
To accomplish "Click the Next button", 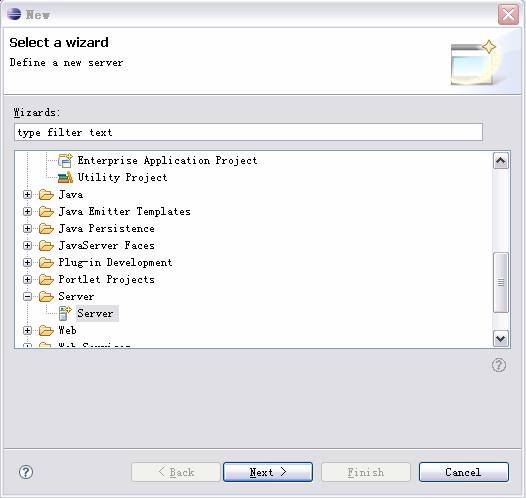I will (268, 472).
